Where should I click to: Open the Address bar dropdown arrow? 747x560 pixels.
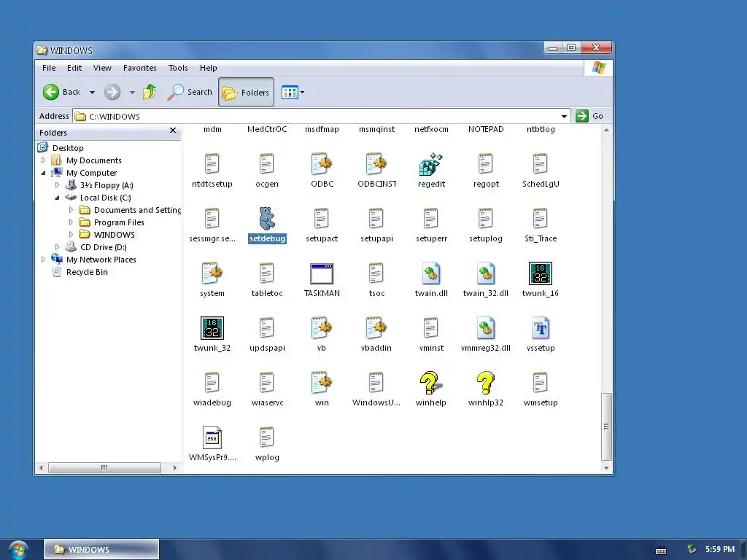tap(564, 116)
